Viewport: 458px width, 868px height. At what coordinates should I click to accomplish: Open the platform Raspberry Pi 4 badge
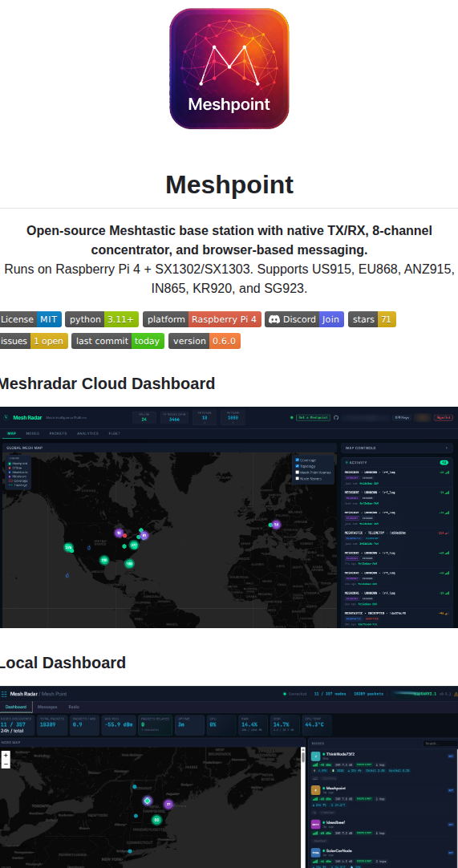[x=201, y=319]
